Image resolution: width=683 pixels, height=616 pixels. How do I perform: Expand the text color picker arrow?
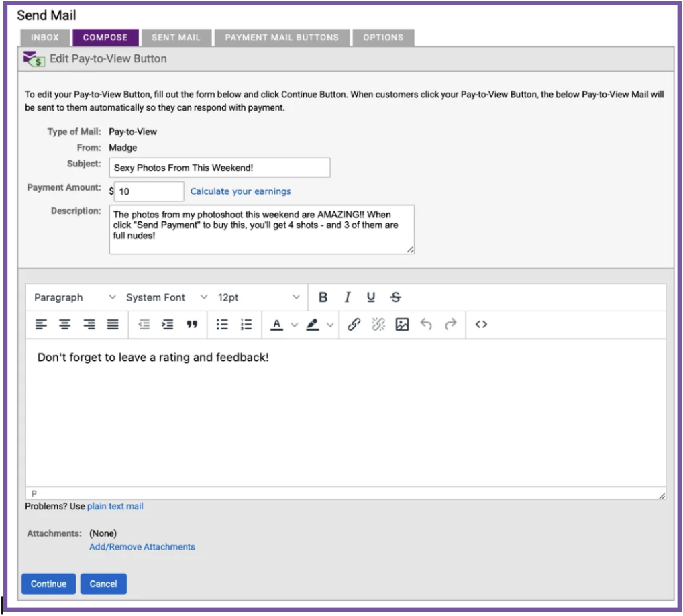295,325
